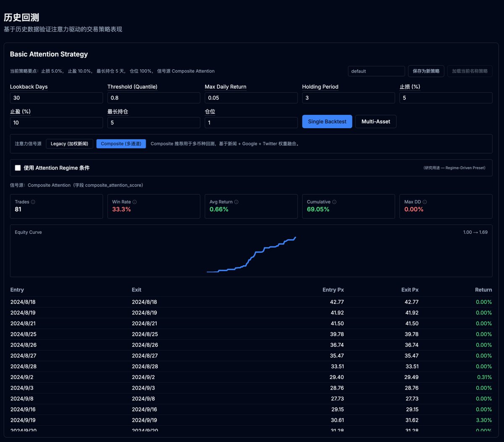Select the Composite (多通道) signal source
504x442 pixels.
point(121,144)
